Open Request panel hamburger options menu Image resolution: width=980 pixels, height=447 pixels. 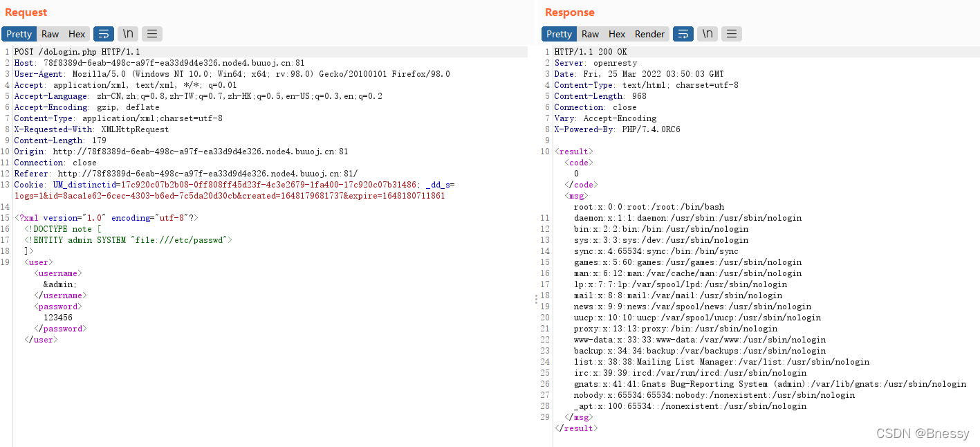(x=152, y=34)
